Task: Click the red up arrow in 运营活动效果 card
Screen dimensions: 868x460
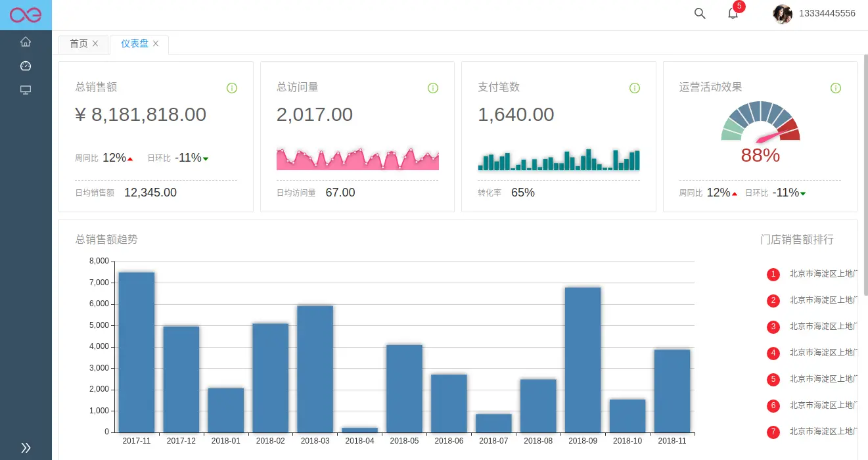Action: (734, 194)
